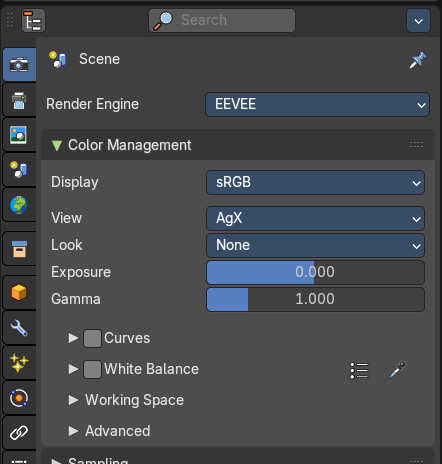This screenshot has height=464, width=442.
Task: Click the magnifier icon in search
Action: [162, 21]
